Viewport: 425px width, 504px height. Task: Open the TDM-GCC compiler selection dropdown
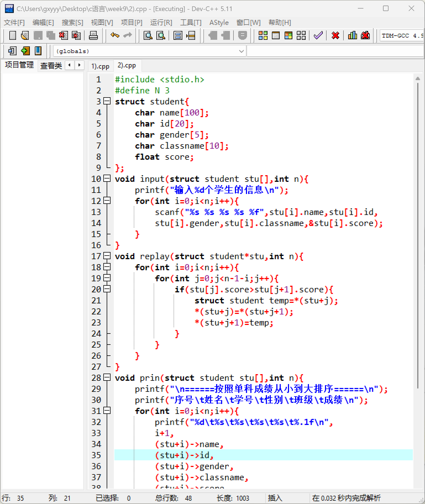pos(402,35)
